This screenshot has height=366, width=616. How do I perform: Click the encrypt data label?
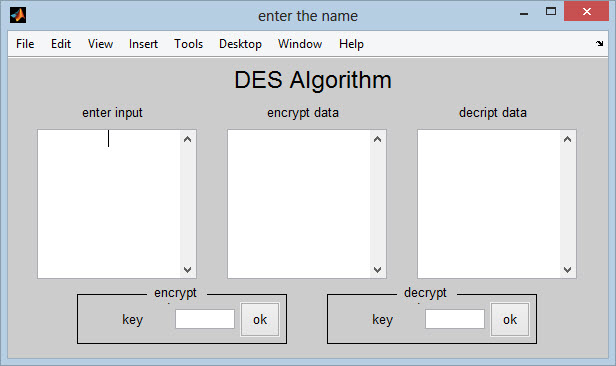pos(303,113)
